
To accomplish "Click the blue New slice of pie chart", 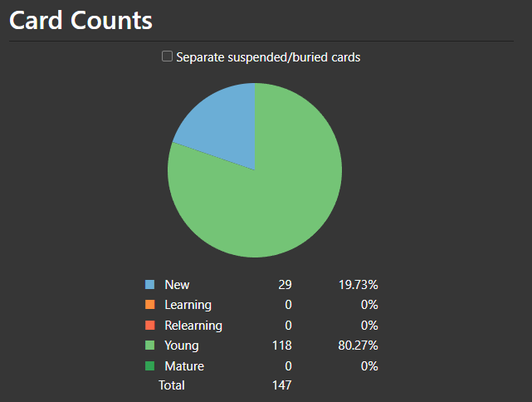I will point(222,125).
